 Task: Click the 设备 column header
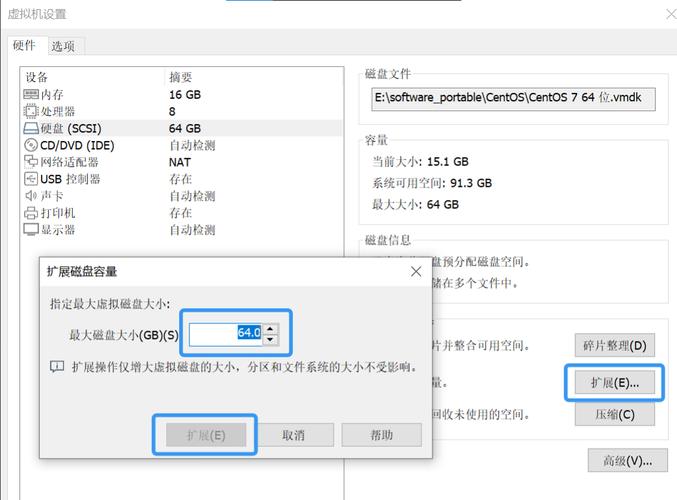(37, 77)
